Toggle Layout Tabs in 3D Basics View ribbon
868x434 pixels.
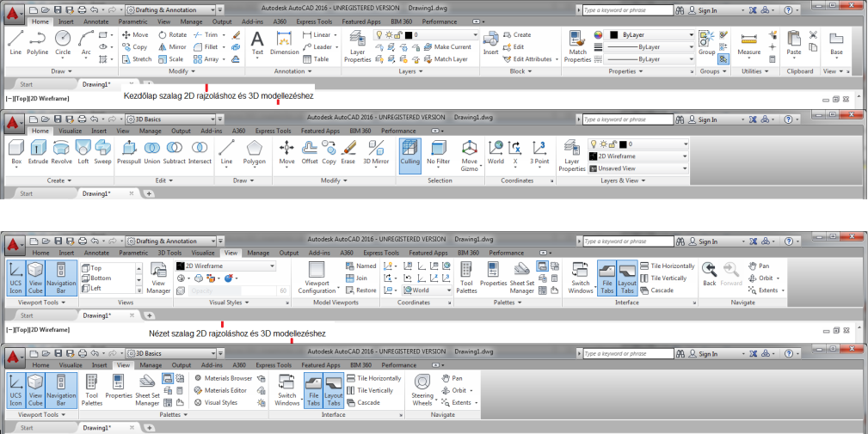(334, 390)
